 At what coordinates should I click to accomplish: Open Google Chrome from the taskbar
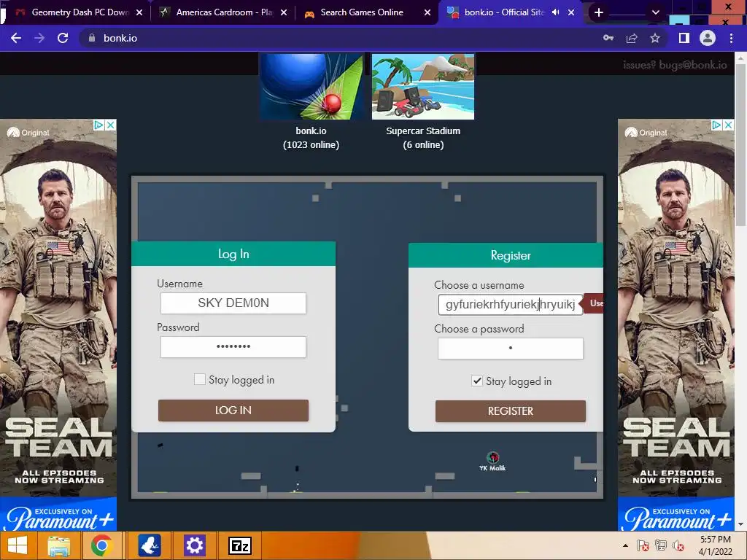coord(101,545)
